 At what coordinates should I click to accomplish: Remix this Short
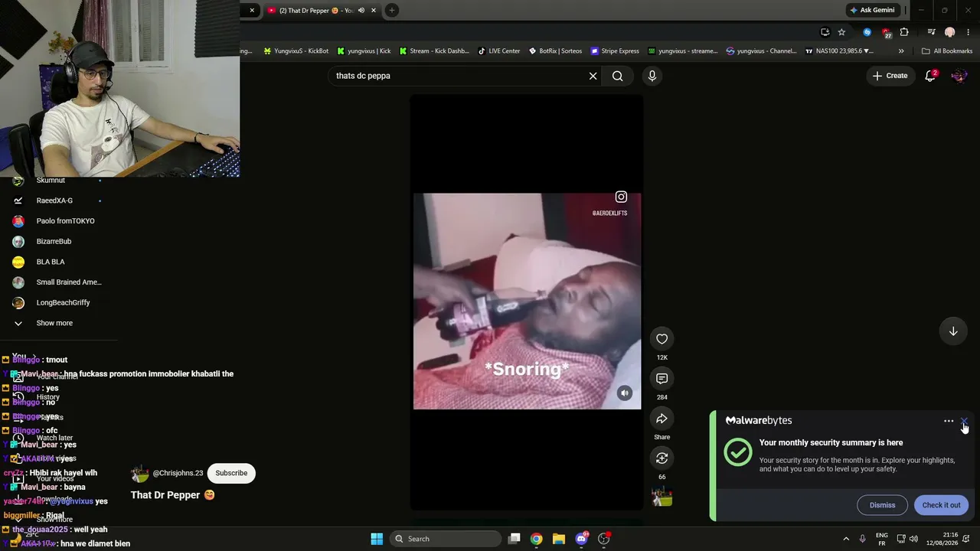pyautogui.click(x=662, y=458)
